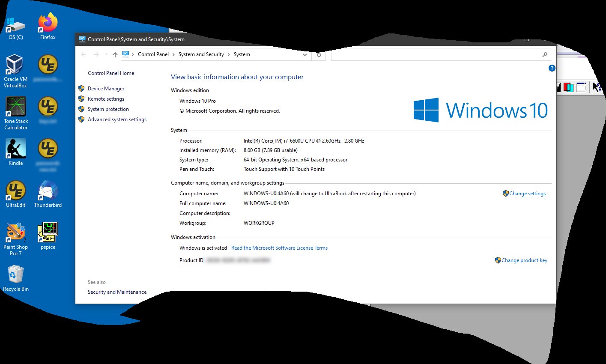Open Control Panel Home
The height and width of the screenshot is (364, 606).
click(111, 73)
